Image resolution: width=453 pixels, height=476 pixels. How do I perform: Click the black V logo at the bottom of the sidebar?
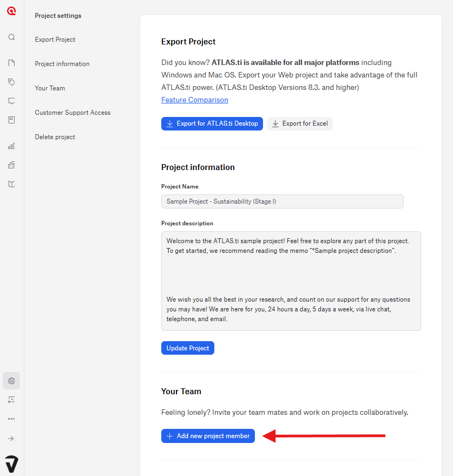pos(12,464)
